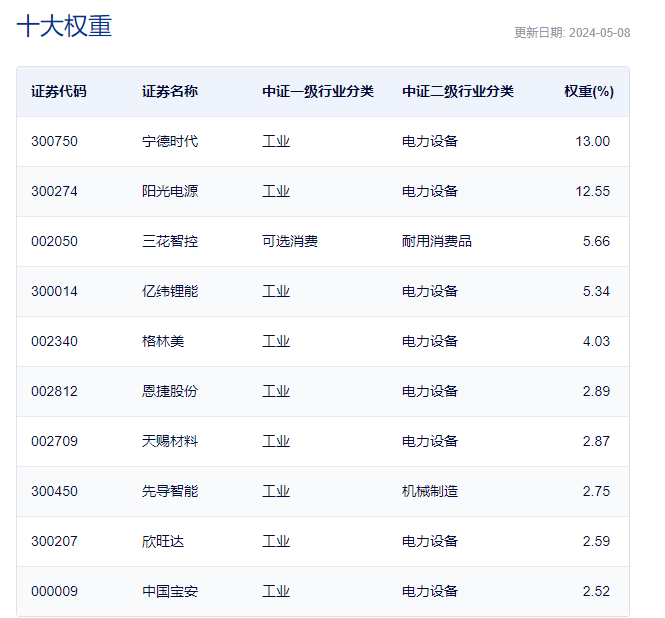Click the 权重(%) column header

pos(589,91)
